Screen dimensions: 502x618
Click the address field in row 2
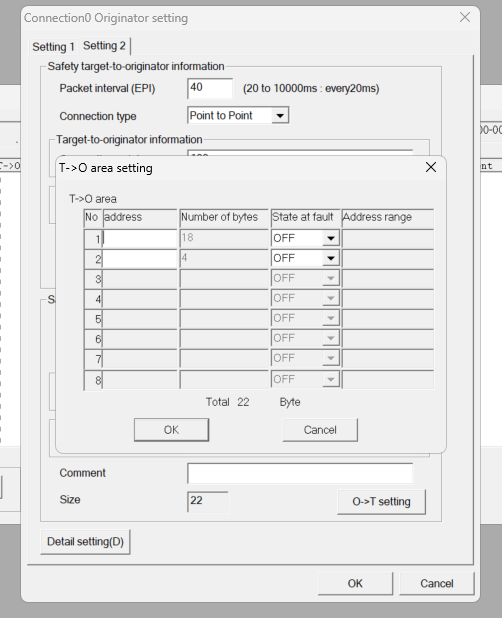(140, 259)
